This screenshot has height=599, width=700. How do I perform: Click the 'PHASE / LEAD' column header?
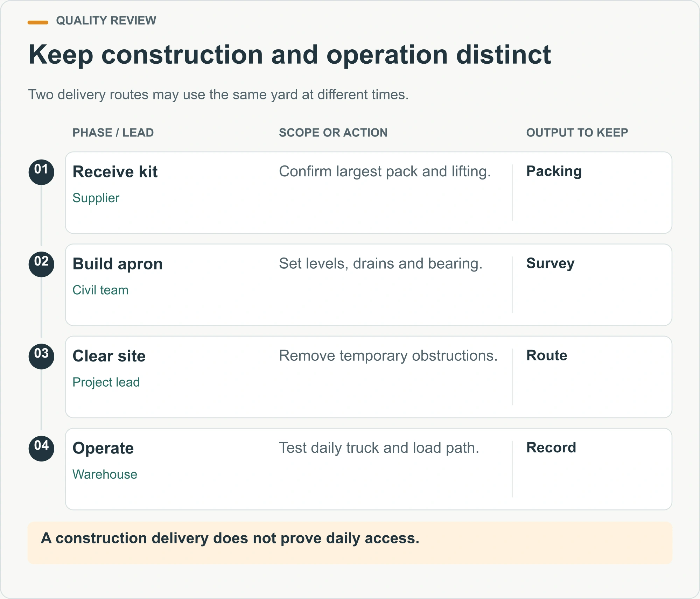(113, 133)
